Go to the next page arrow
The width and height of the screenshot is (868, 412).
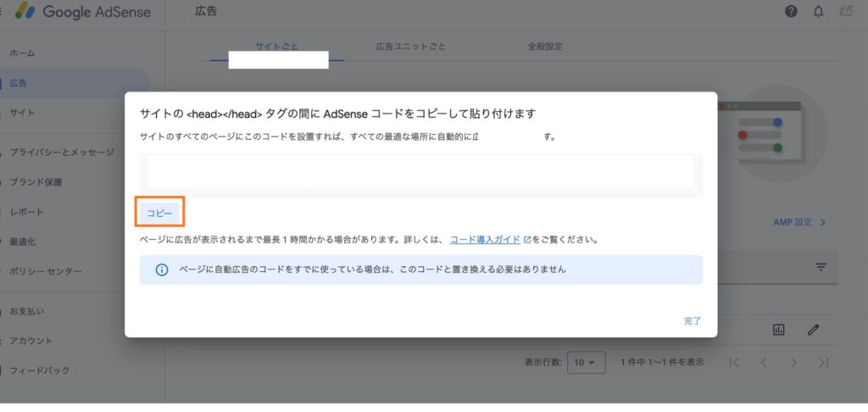click(793, 362)
